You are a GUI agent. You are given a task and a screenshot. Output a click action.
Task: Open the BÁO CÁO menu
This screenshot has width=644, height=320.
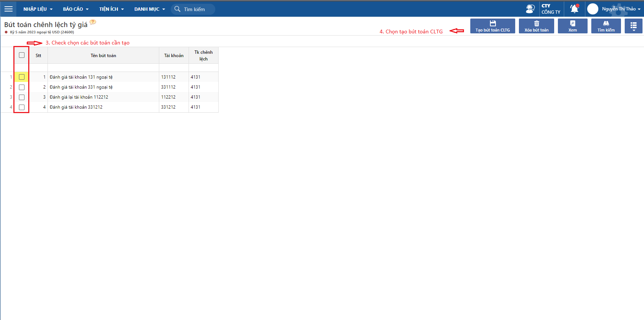click(x=76, y=9)
